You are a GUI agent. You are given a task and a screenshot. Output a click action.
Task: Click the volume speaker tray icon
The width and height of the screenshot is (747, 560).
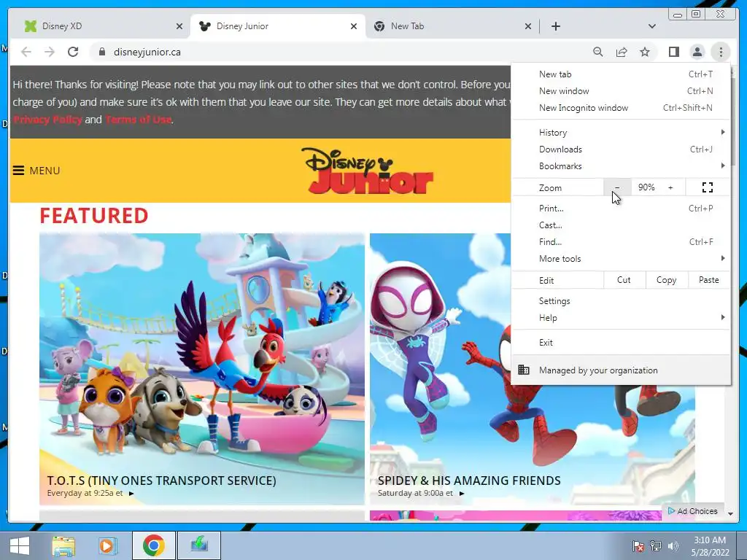tap(673, 546)
